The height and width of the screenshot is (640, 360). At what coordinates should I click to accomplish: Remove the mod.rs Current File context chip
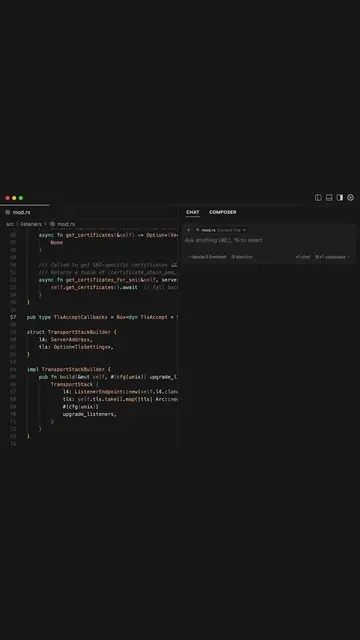(x=244, y=230)
